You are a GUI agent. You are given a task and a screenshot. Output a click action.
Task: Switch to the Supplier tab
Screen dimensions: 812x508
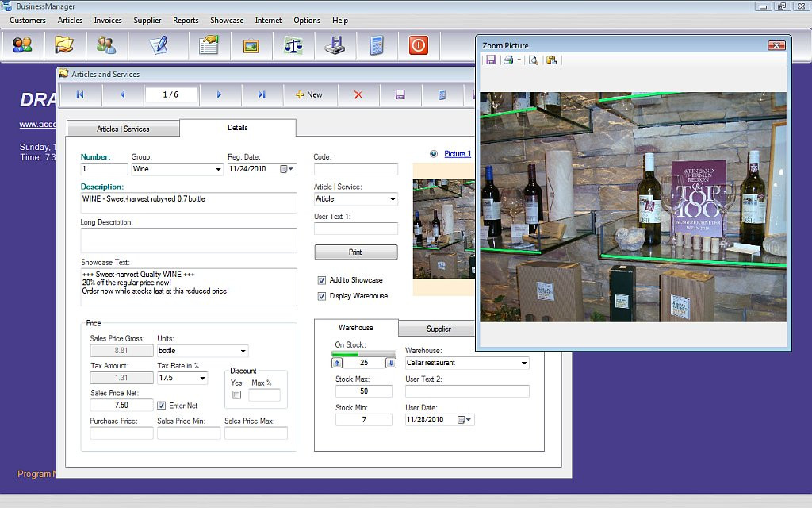point(439,329)
